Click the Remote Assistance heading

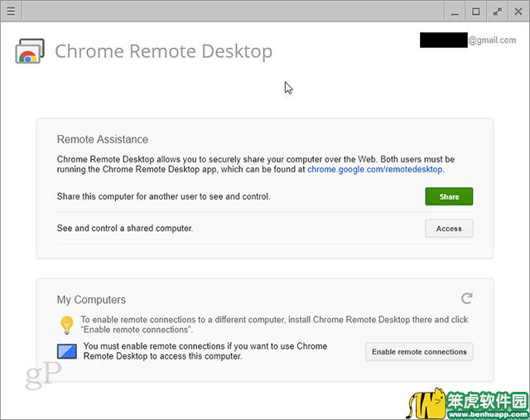coord(103,139)
